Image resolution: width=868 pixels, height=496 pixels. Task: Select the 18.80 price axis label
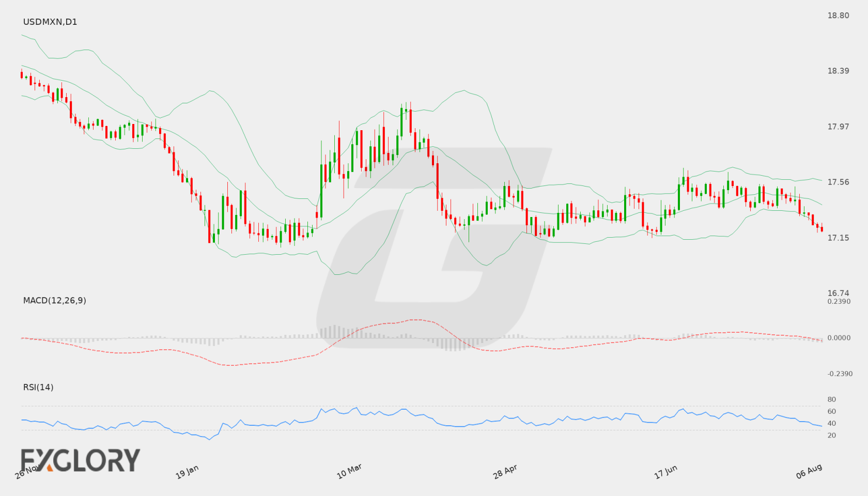838,16
